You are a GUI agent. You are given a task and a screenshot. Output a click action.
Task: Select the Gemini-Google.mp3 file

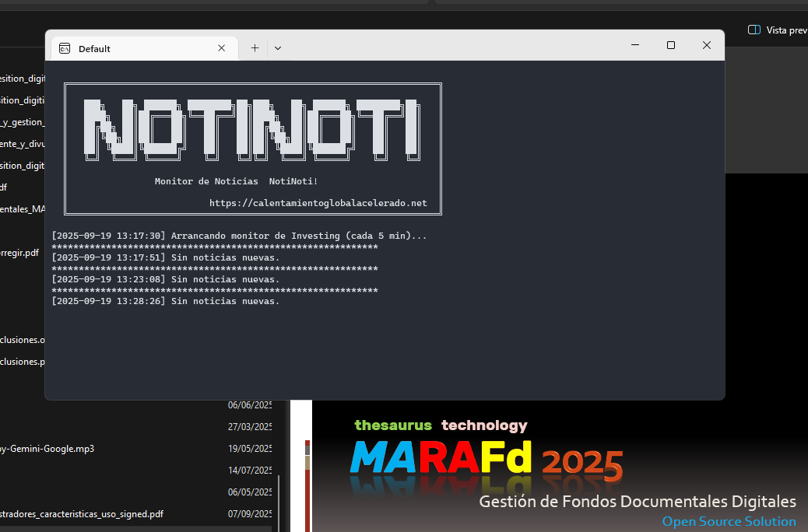click(47, 449)
